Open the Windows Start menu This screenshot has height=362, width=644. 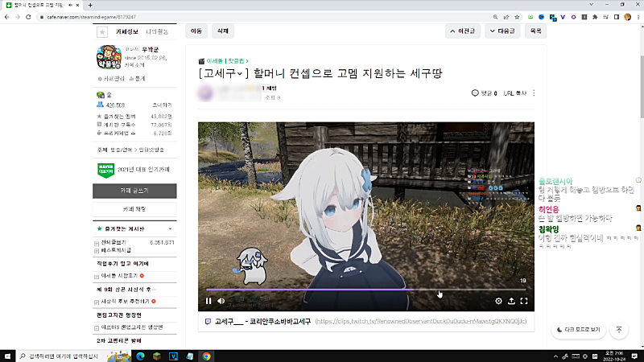pos(7,356)
